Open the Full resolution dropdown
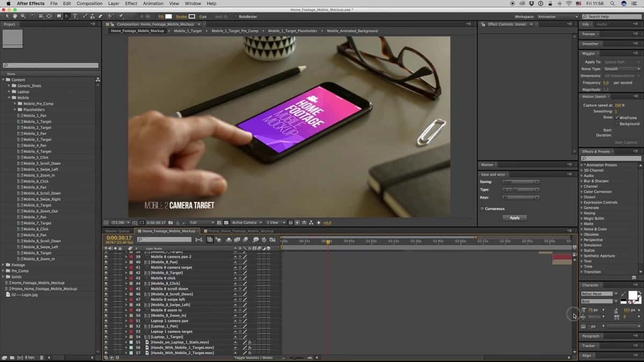The height and width of the screenshot is (362, 644). pyautogui.click(x=202, y=223)
